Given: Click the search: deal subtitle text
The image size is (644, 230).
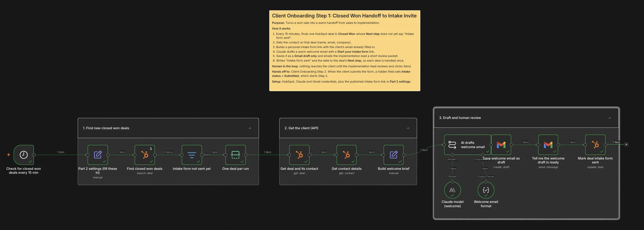Looking at the screenshot, I should click(145, 173).
